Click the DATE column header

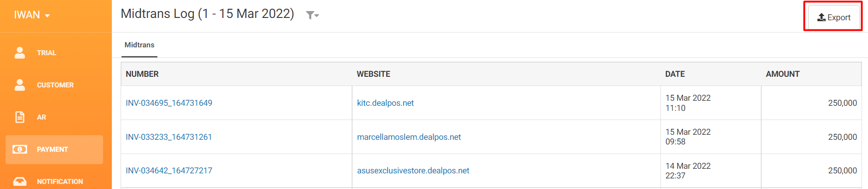pos(675,74)
